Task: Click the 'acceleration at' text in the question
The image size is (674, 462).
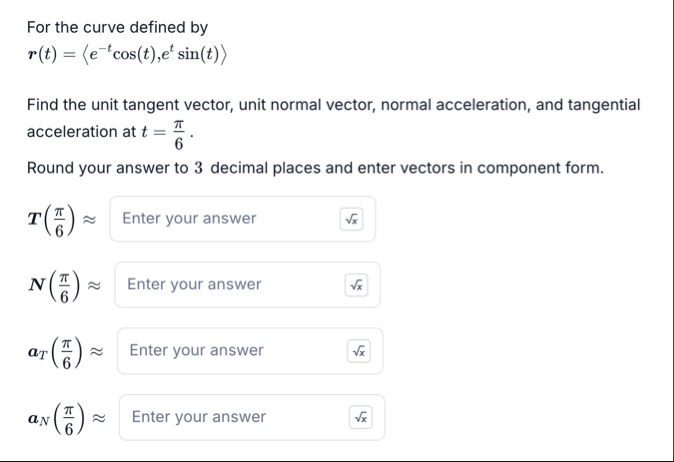Action: (72, 132)
